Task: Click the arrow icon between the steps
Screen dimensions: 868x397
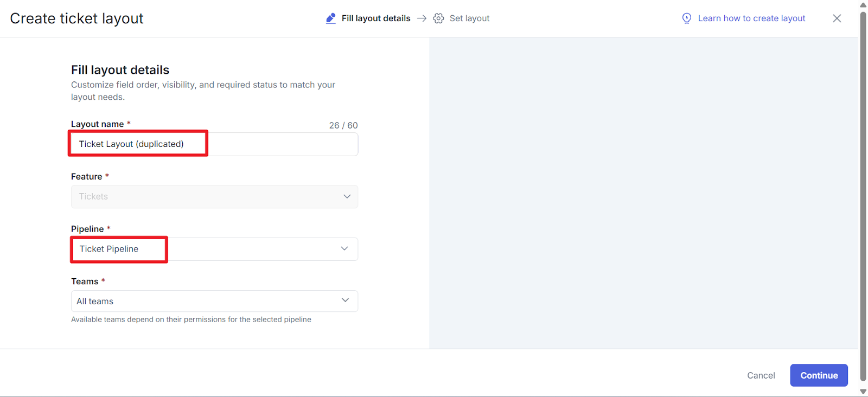Action: coord(422,18)
